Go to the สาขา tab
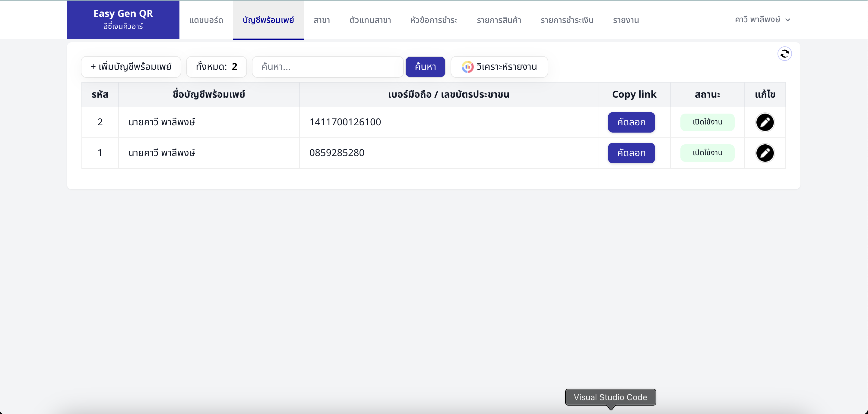The image size is (868, 414). coord(322,20)
